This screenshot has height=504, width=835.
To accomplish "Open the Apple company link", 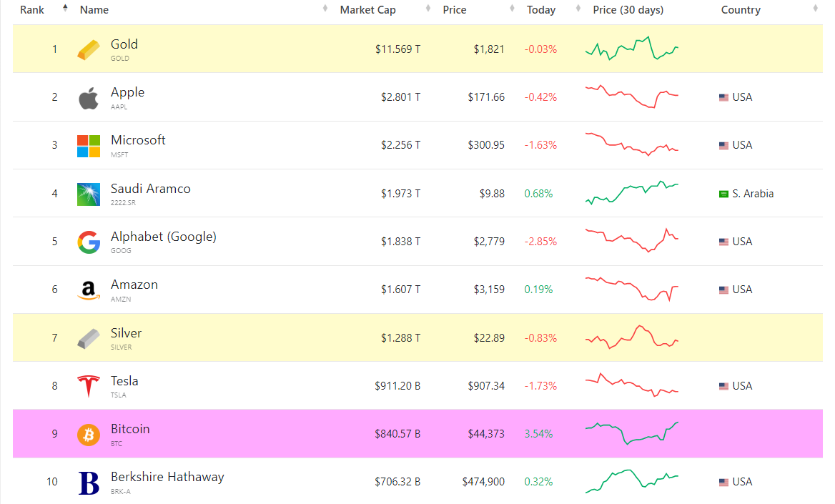I will click(x=127, y=92).
